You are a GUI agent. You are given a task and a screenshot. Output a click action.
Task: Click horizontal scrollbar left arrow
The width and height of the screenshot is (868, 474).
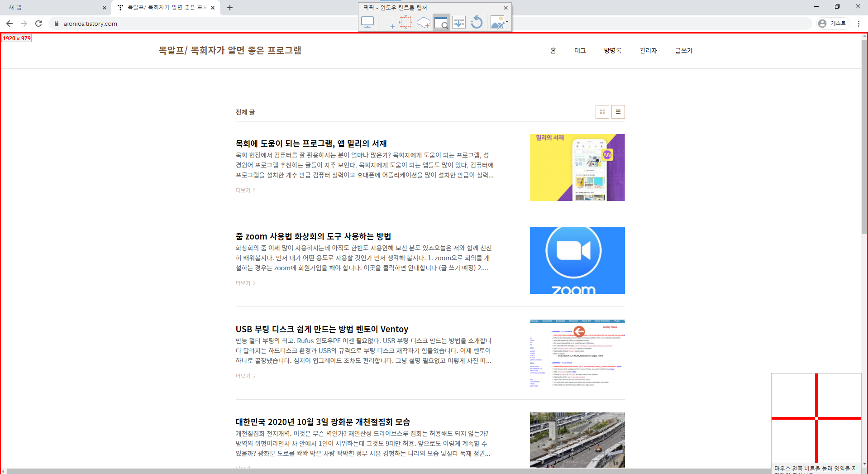(4, 471)
